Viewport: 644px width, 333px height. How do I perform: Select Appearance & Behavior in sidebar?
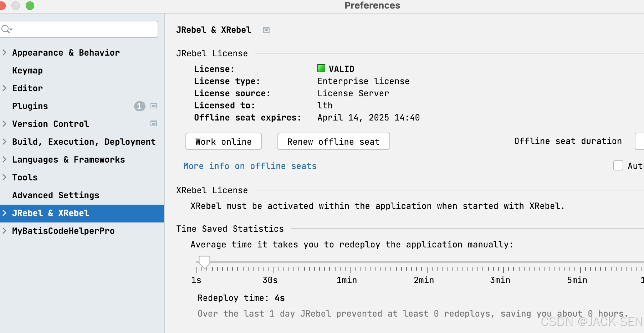[x=66, y=53]
